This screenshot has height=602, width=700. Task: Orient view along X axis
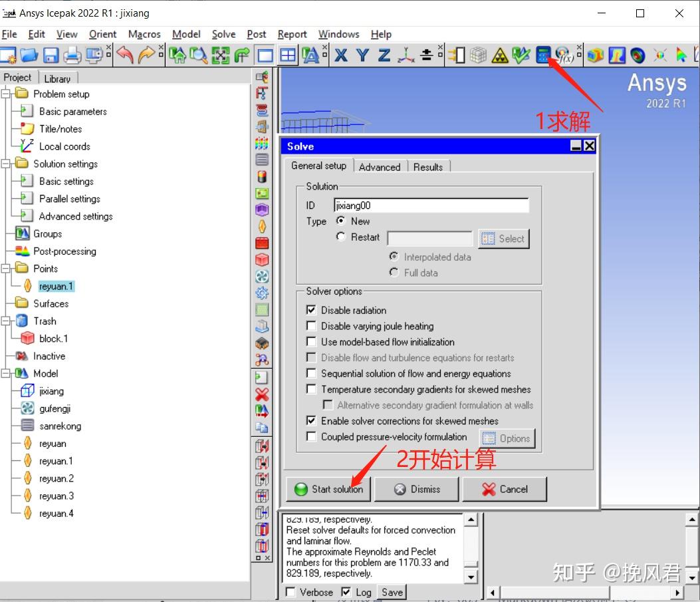341,55
